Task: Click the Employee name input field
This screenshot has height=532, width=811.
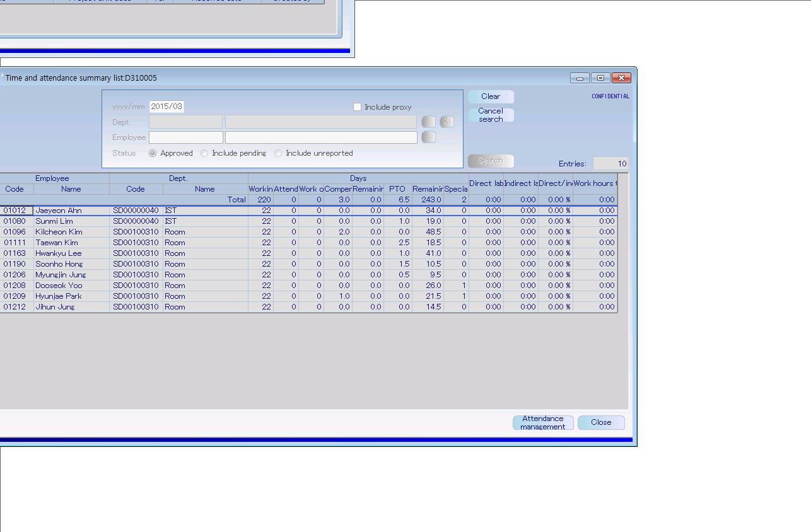Action: pyautogui.click(x=321, y=137)
